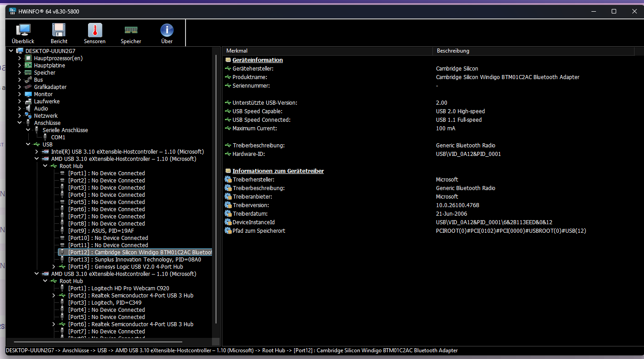Close the HWiNFO window
The height and width of the screenshot is (359, 644).
634,11
